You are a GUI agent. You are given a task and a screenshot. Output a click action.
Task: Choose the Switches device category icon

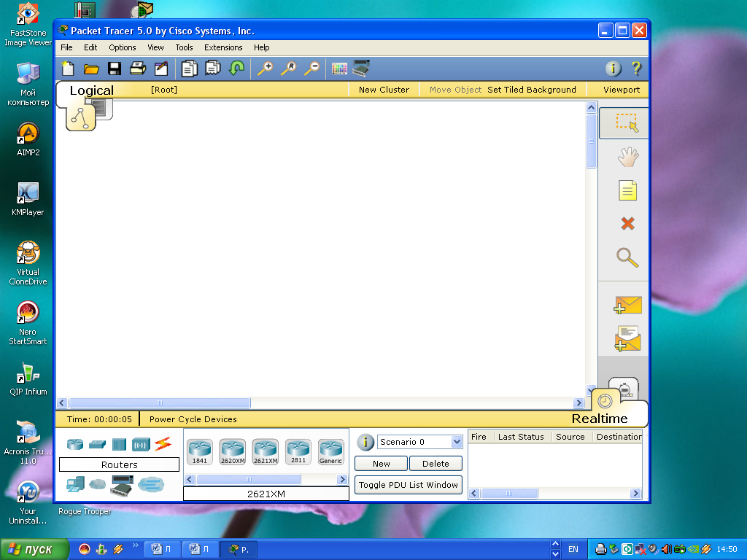point(97,444)
